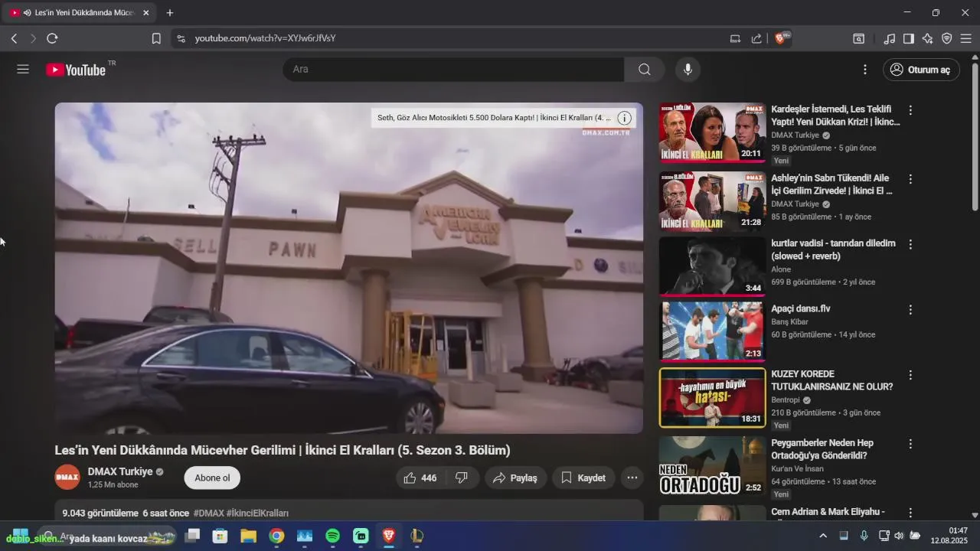The width and height of the screenshot is (980, 551).
Task: Toggle the browser sidebar panel icon
Action: [x=909, y=38]
